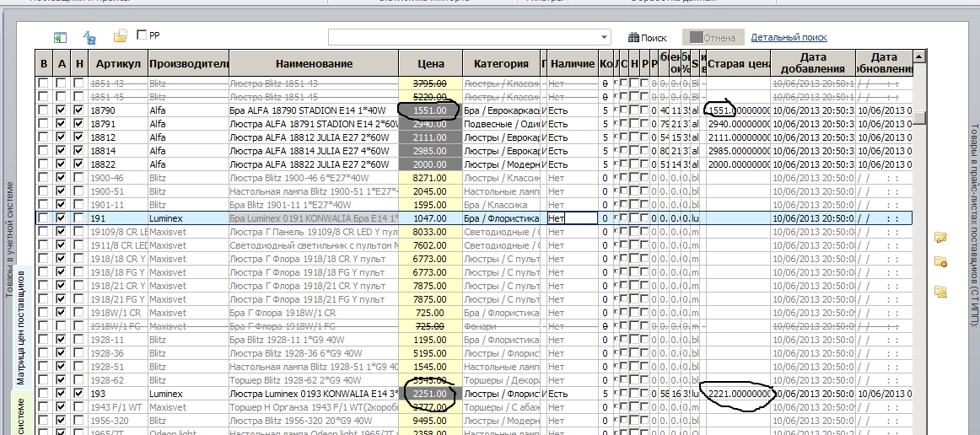Select the Нет availability cell in the 191 row

pyautogui.click(x=573, y=218)
